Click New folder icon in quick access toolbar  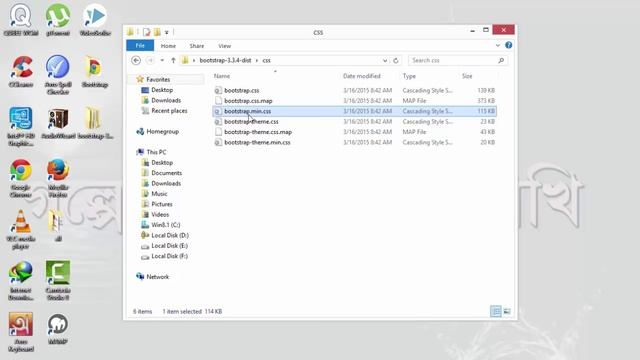[x=157, y=32]
